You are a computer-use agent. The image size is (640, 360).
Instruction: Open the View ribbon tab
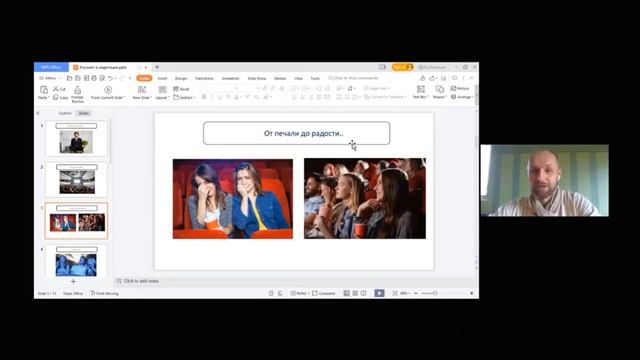click(x=299, y=78)
